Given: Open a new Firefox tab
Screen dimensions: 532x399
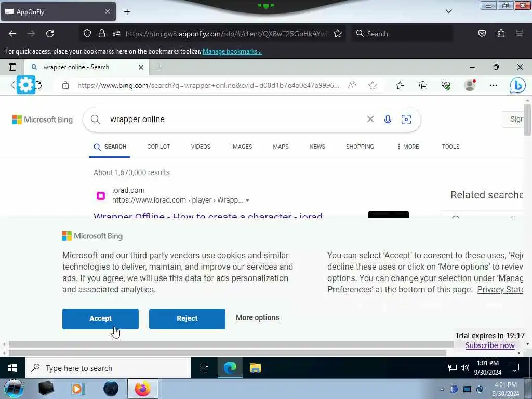Looking at the screenshot, I should (x=127, y=12).
